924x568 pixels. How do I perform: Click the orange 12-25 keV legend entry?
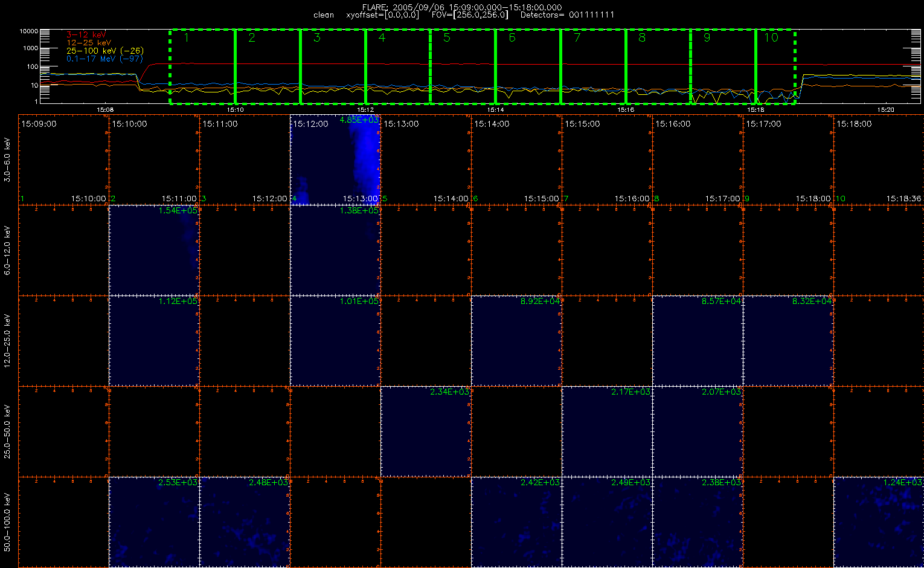point(89,43)
